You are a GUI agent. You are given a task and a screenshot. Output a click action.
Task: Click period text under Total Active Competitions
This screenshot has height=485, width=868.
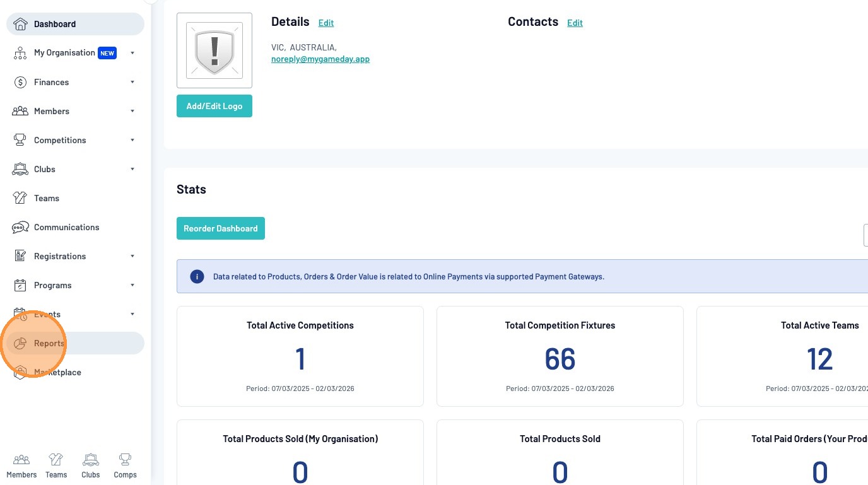coord(300,389)
